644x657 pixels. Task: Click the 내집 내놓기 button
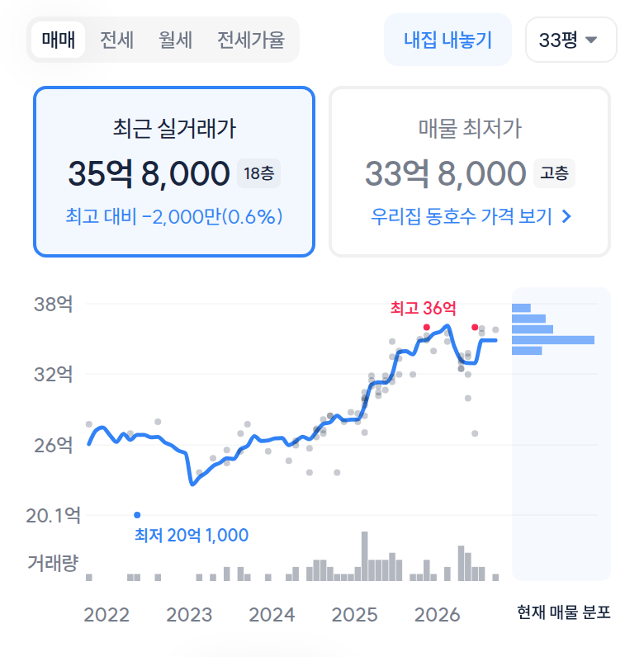coord(447,40)
